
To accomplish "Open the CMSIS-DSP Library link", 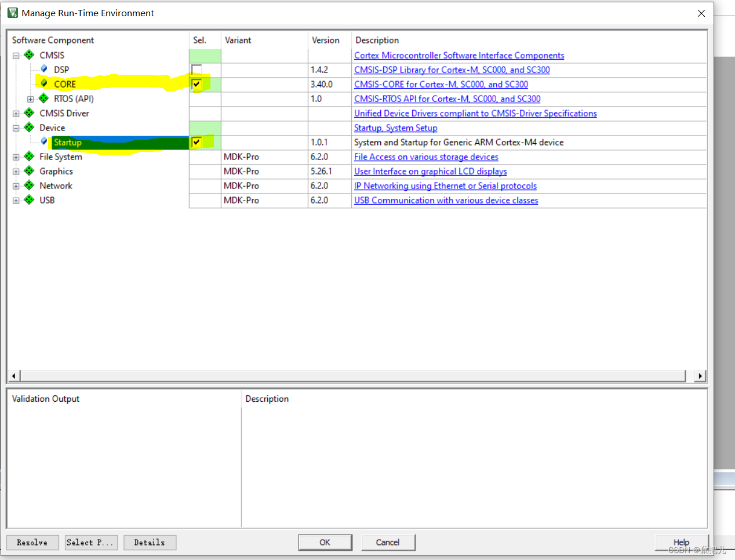I will pyautogui.click(x=452, y=70).
